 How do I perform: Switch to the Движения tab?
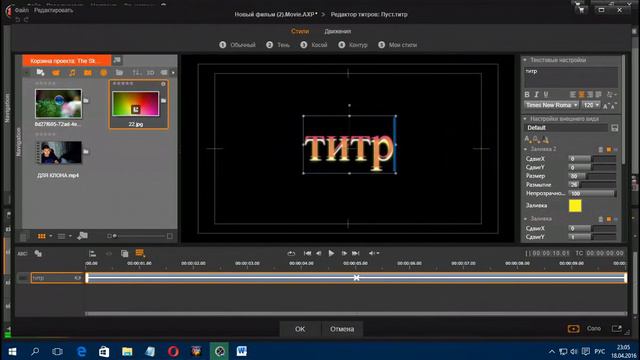pos(338,31)
